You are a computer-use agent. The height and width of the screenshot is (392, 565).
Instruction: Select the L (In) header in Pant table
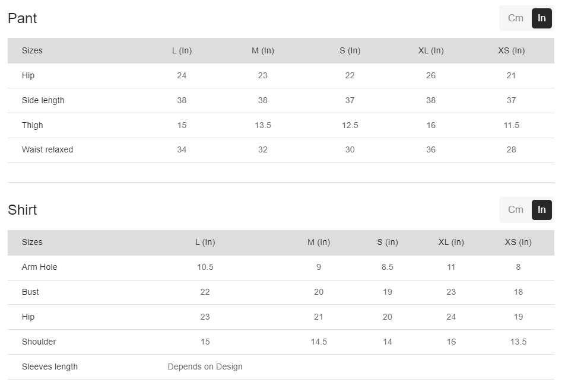point(182,50)
